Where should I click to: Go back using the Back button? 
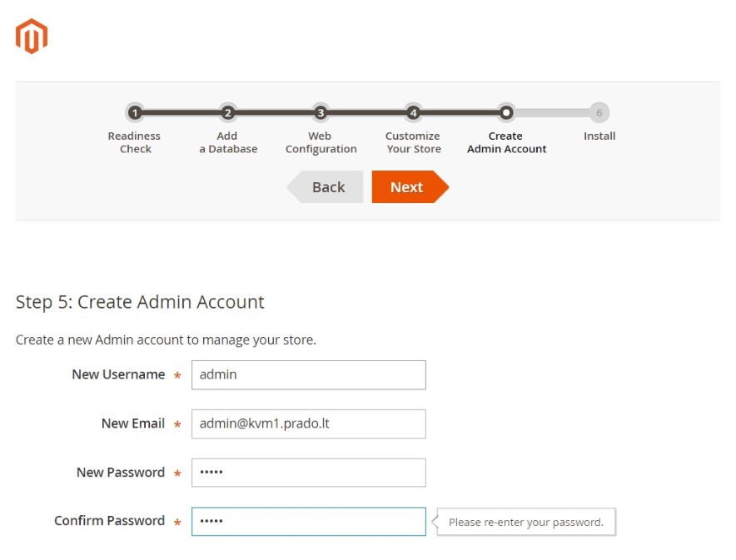325,186
